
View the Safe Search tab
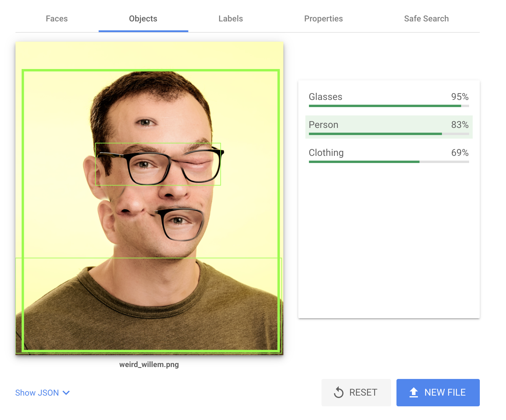point(426,19)
